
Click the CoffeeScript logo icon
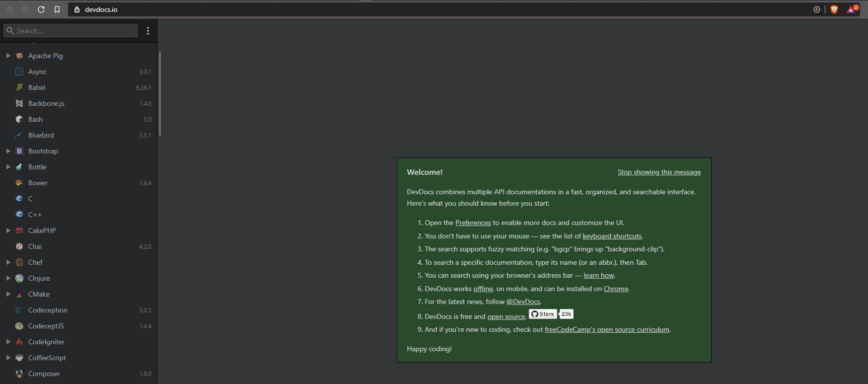(x=19, y=358)
